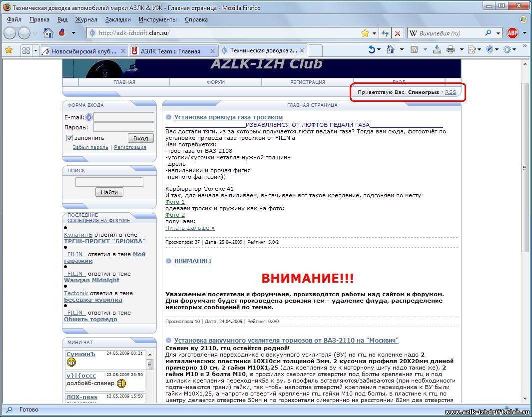Print the page with the printer icon
Image resolution: width=532 pixels, height=417 pixels.
coord(451,50)
